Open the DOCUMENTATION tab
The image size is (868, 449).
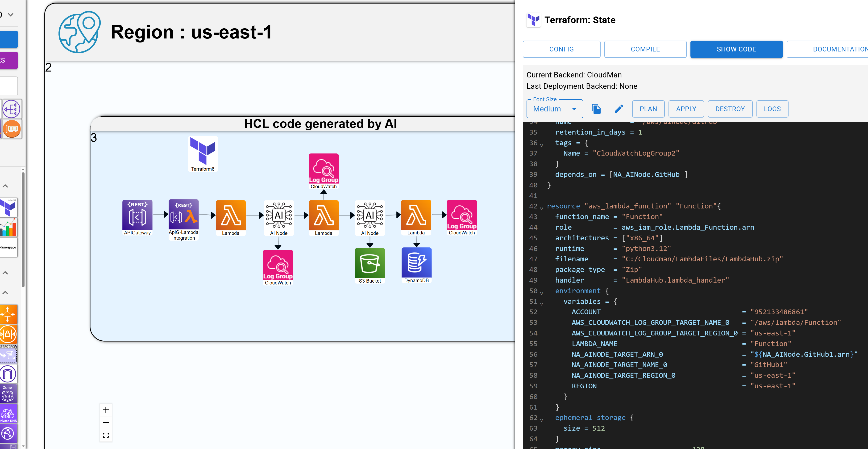(x=828, y=49)
